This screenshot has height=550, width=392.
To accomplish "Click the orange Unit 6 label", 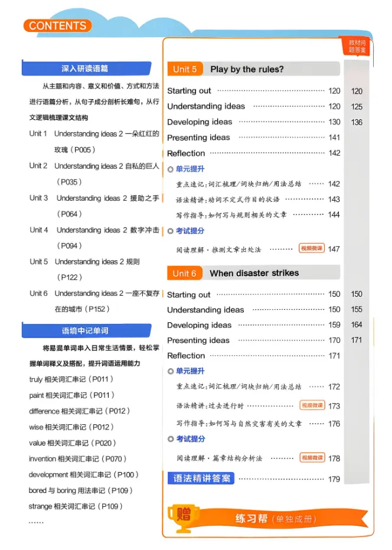I will [184, 273].
